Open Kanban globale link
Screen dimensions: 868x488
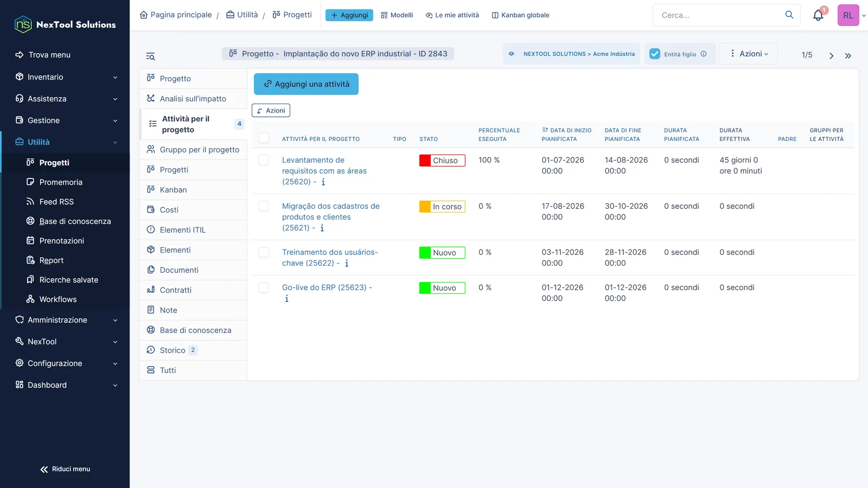click(x=520, y=15)
